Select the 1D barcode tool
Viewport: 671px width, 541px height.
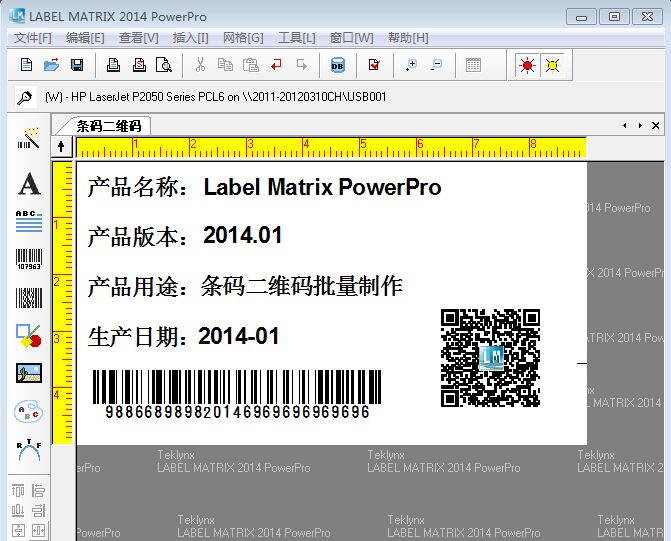tap(29, 259)
